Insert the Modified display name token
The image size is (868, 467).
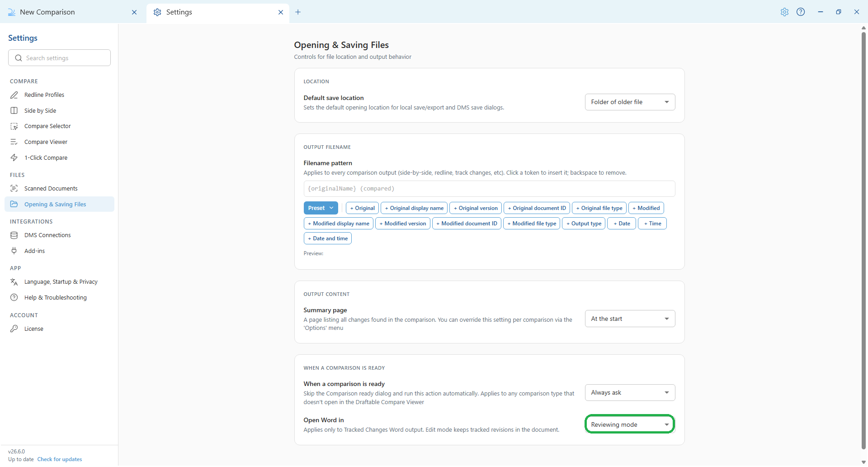339,224
